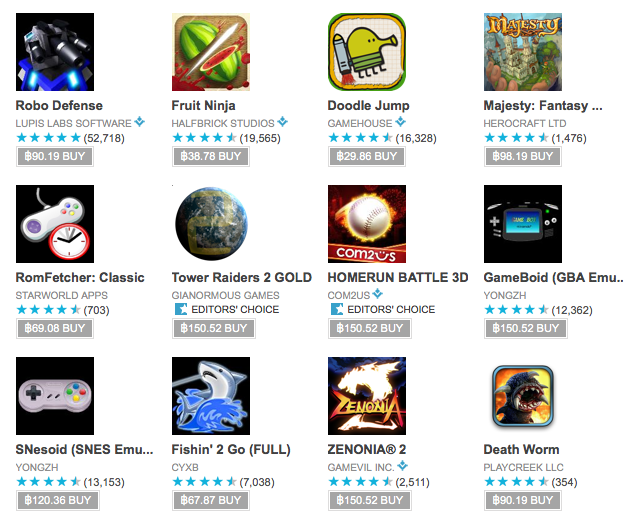Click the Majesty castle app icon
Viewport: 634px width, 515px height.
(523, 52)
